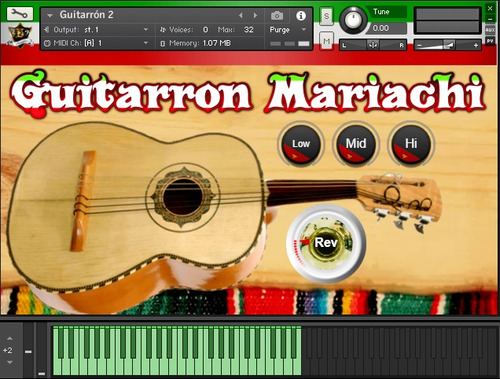
Task: Load the previous instrument with the left arrow
Action: (x=241, y=15)
